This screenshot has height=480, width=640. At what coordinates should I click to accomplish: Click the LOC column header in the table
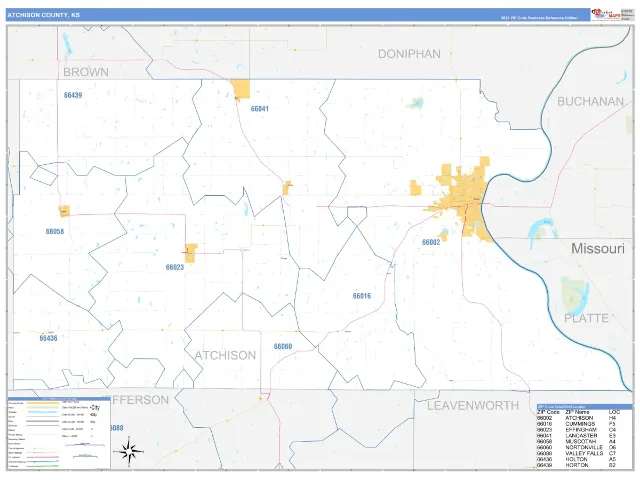(x=614, y=412)
